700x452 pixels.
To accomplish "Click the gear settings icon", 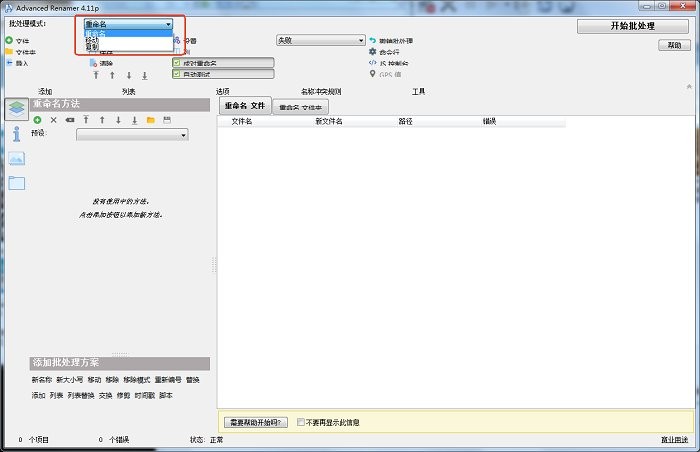I will point(373,51).
